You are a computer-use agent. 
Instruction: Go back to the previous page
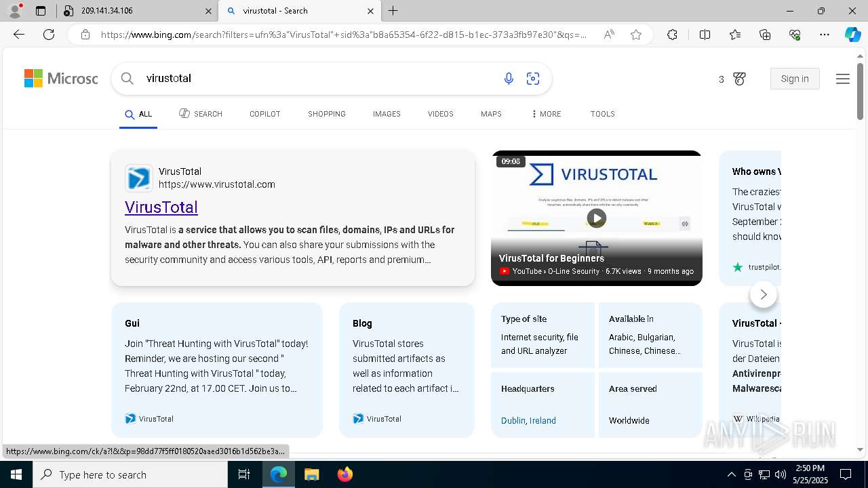(x=19, y=35)
